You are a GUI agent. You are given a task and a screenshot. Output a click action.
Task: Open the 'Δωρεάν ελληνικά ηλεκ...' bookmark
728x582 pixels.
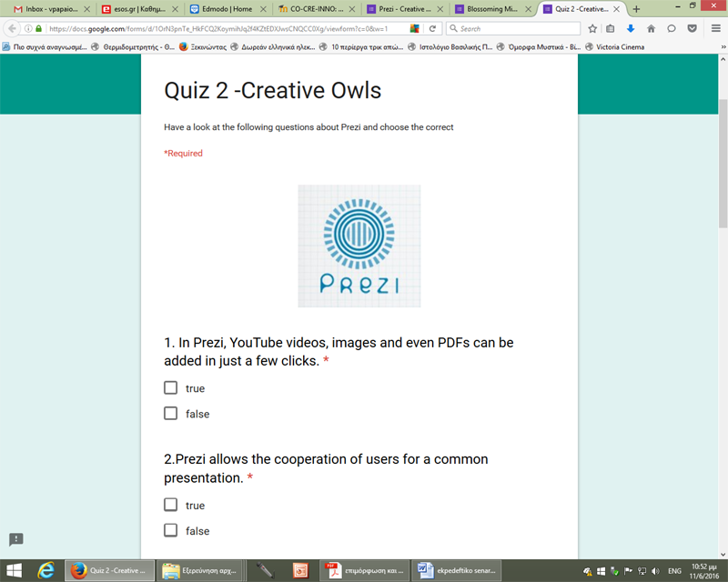[x=272, y=47]
